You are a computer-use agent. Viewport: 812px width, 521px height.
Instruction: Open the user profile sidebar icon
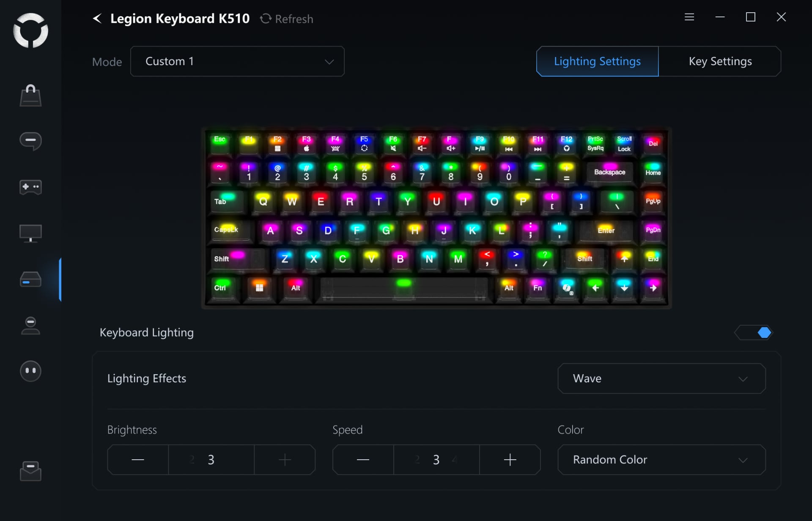point(30,326)
